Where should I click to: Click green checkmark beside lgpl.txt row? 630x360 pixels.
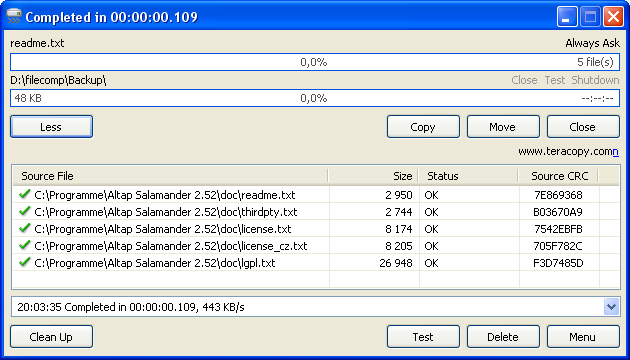25,263
